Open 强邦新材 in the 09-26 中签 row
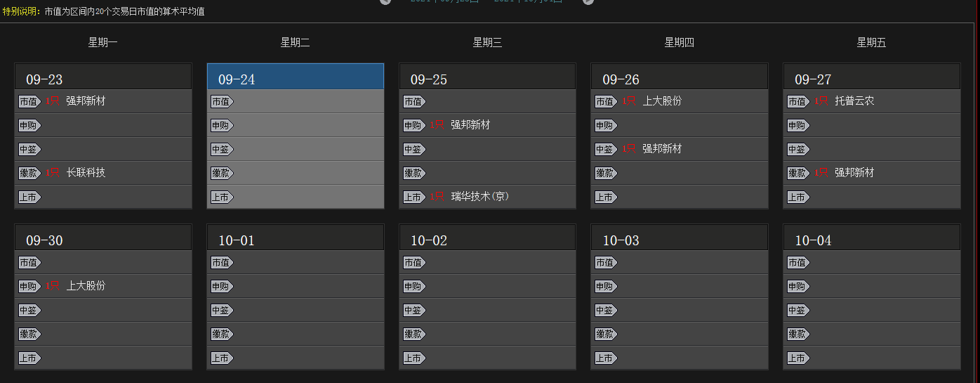Screen dimensions: 980x383 point(662,149)
